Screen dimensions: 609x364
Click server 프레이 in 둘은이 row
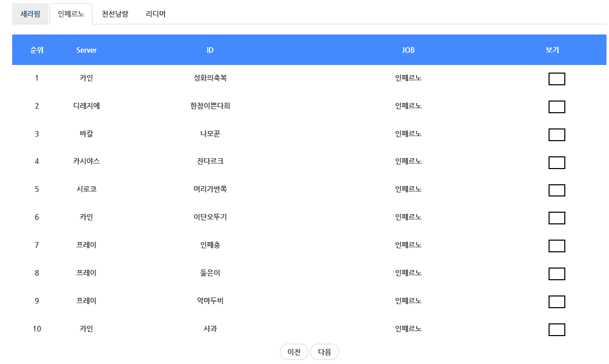(x=86, y=273)
